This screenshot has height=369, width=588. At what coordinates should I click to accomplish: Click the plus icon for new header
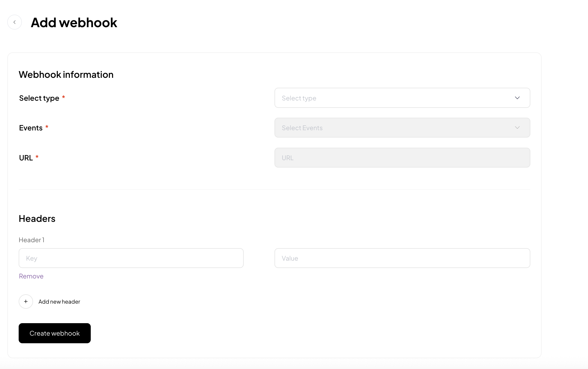(26, 301)
